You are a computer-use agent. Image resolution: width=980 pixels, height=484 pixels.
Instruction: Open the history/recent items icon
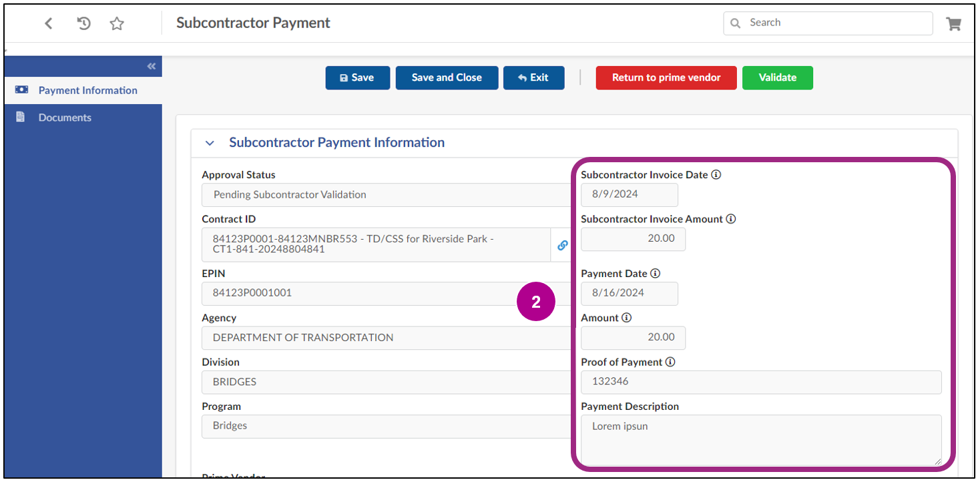click(83, 23)
